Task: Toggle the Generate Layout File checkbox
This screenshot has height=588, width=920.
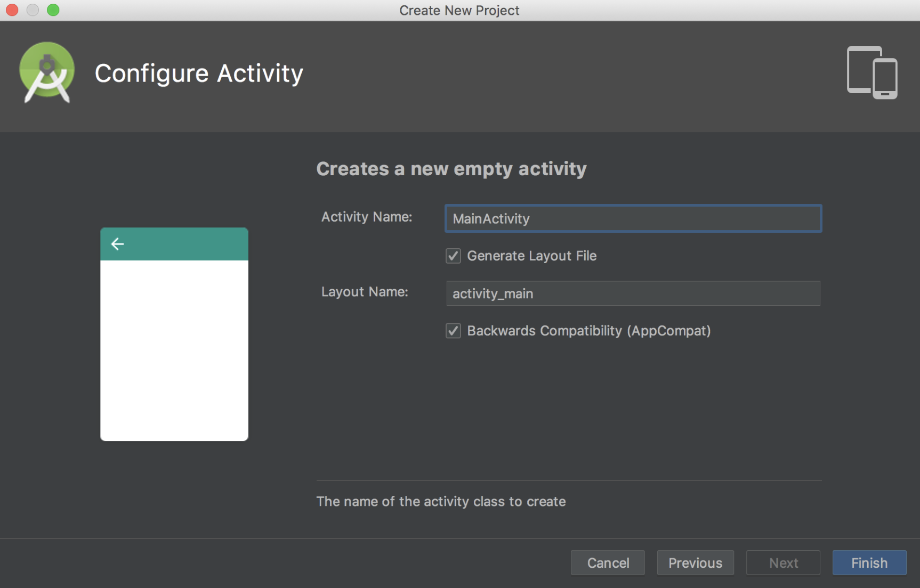Action: (453, 256)
